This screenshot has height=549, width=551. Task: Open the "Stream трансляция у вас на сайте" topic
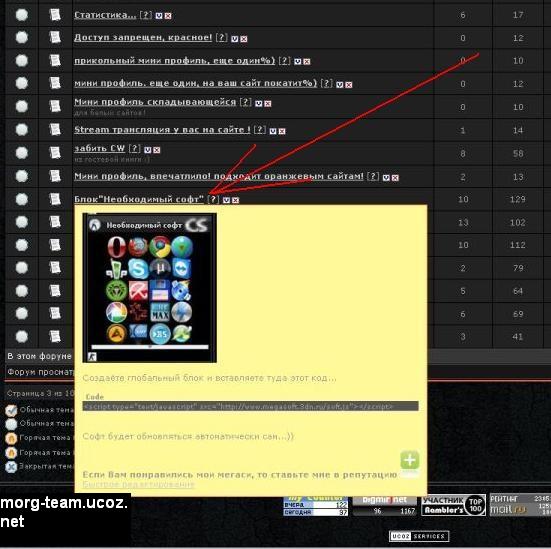(x=162, y=129)
